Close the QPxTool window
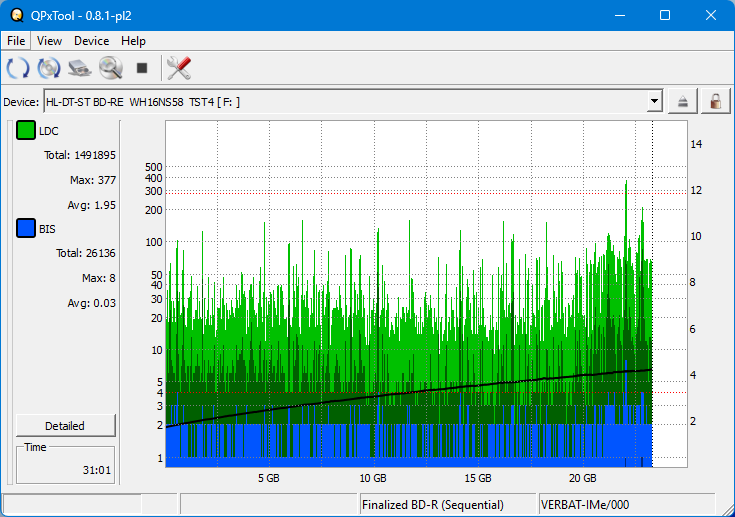This screenshot has width=735, height=517. click(x=711, y=15)
